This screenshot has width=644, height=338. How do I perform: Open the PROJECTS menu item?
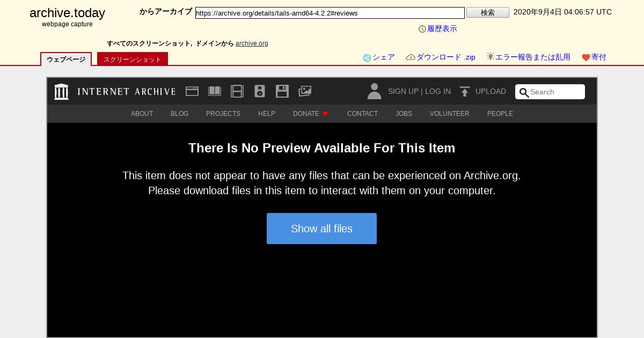tap(223, 114)
